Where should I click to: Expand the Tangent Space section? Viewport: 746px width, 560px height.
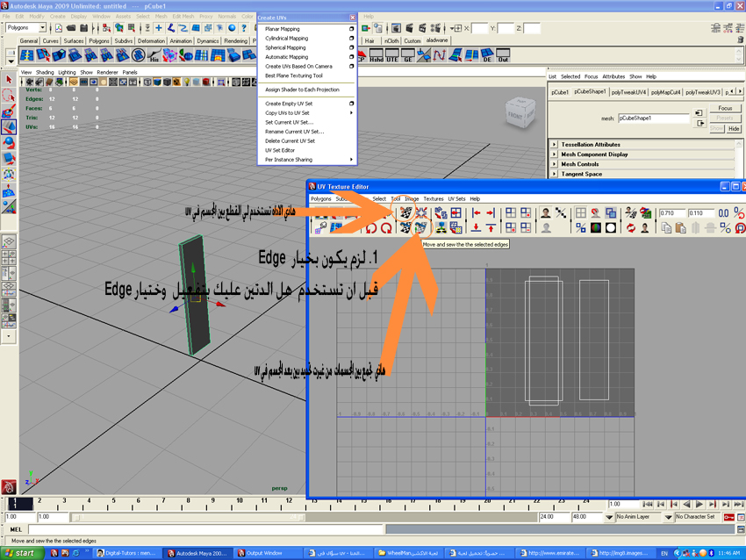point(554,174)
